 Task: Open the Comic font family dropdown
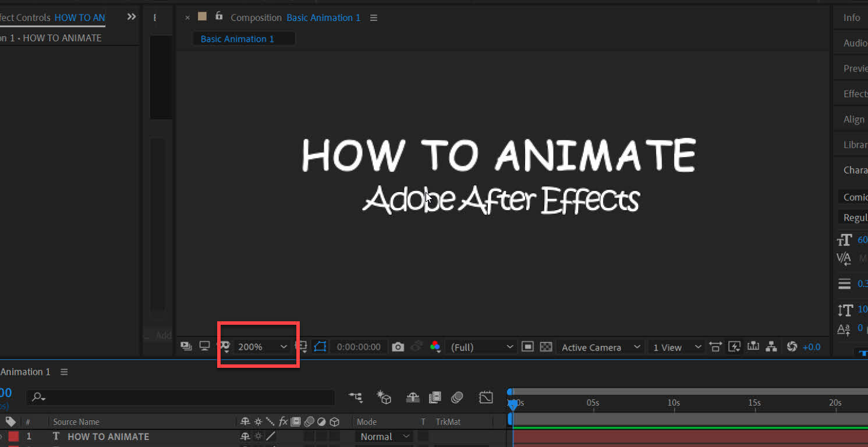pos(853,197)
